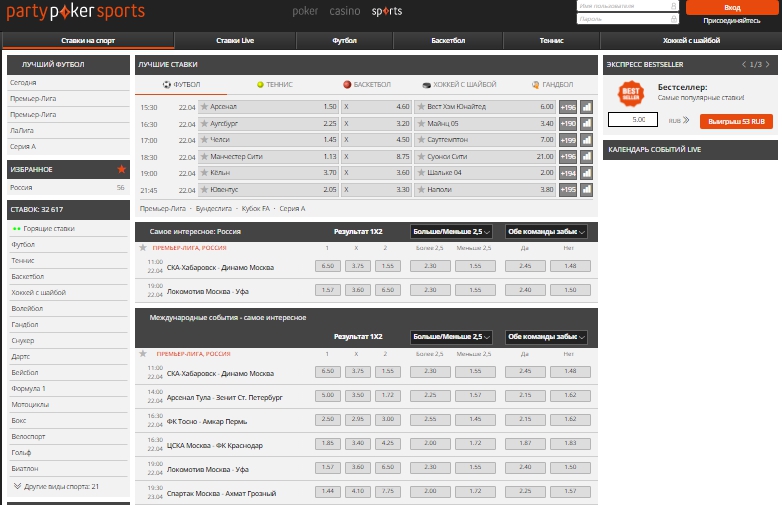Open statistics icon for Köln match row

[x=586, y=173]
